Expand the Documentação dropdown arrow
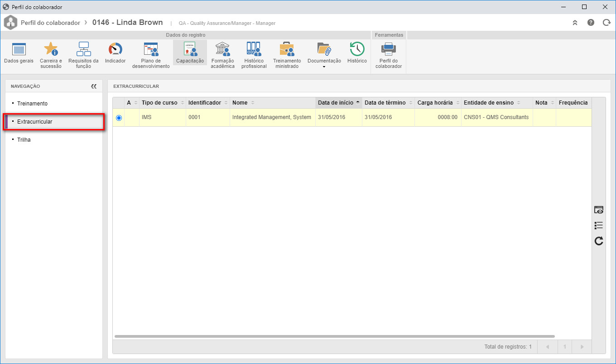 pos(324,67)
